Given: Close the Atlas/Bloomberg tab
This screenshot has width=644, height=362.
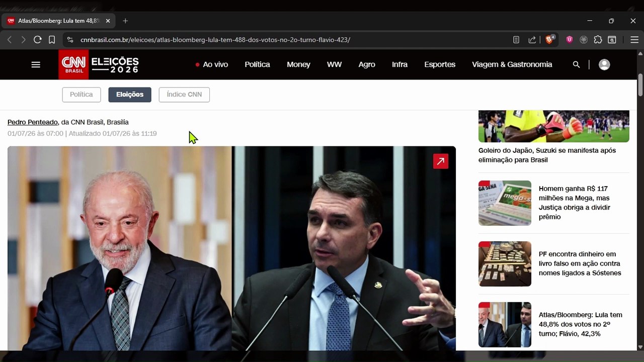Looking at the screenshot, I should [108, 21].
